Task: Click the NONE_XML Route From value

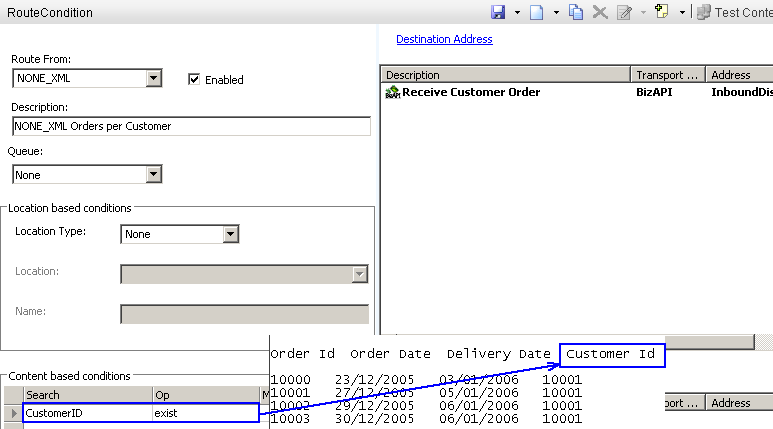Action: pos(44,78)
